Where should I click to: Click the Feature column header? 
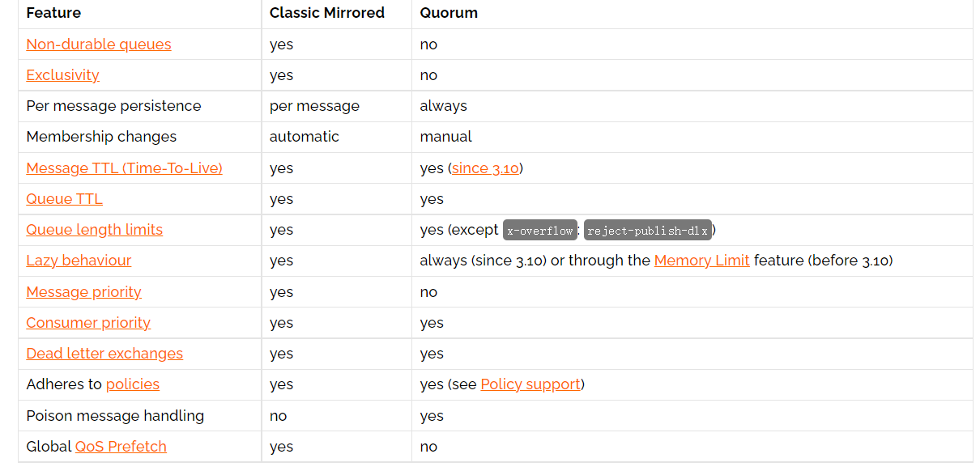(53, 13)
